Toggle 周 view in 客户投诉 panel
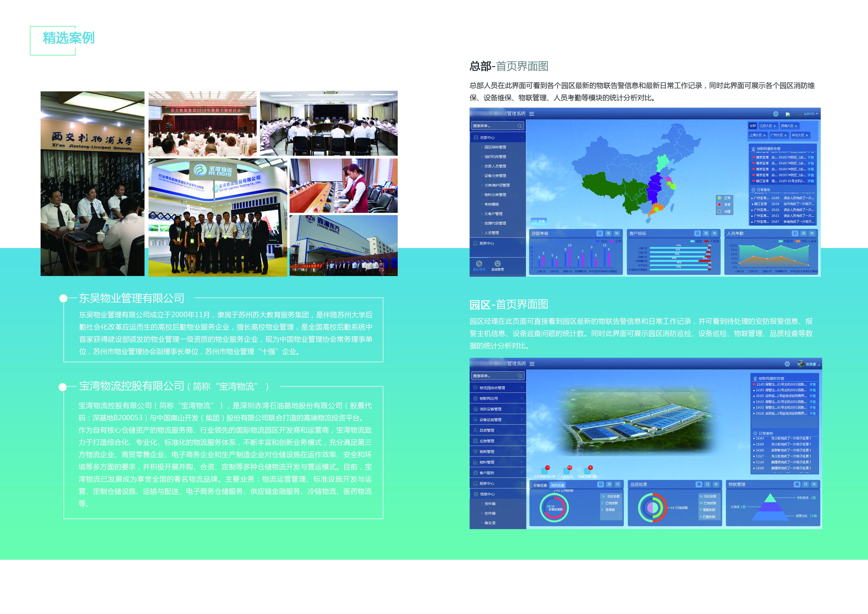 click(706, 233)
